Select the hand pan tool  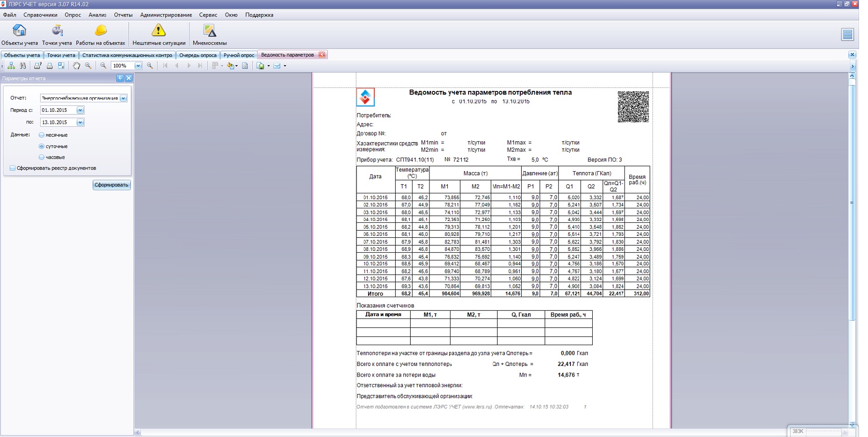point(76,66)
